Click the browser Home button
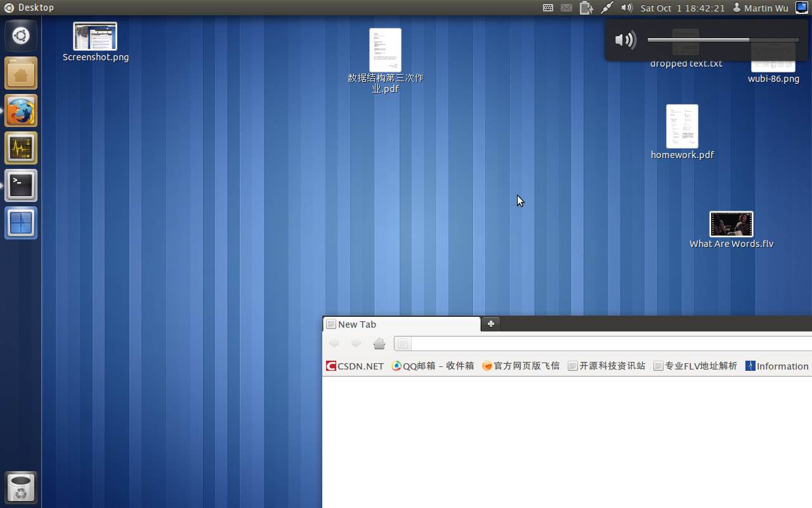The image size is (812, 508). point(379,344)
